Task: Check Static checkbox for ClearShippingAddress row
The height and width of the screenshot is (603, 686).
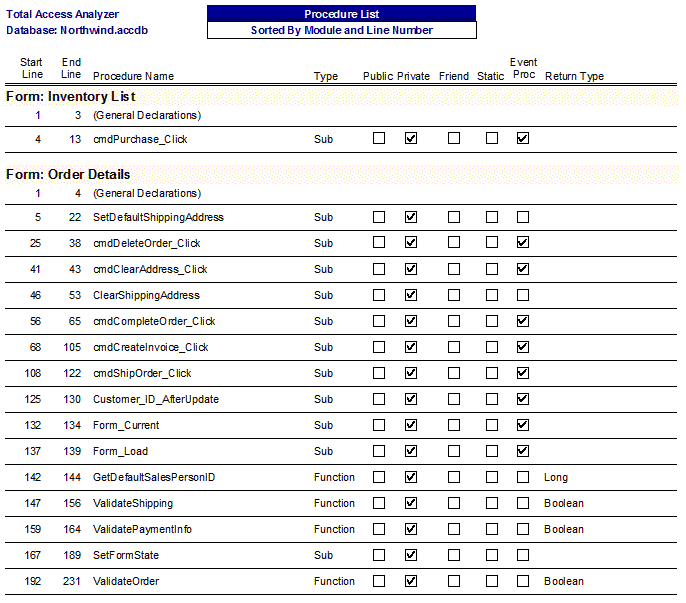Action: pos(492,295)
